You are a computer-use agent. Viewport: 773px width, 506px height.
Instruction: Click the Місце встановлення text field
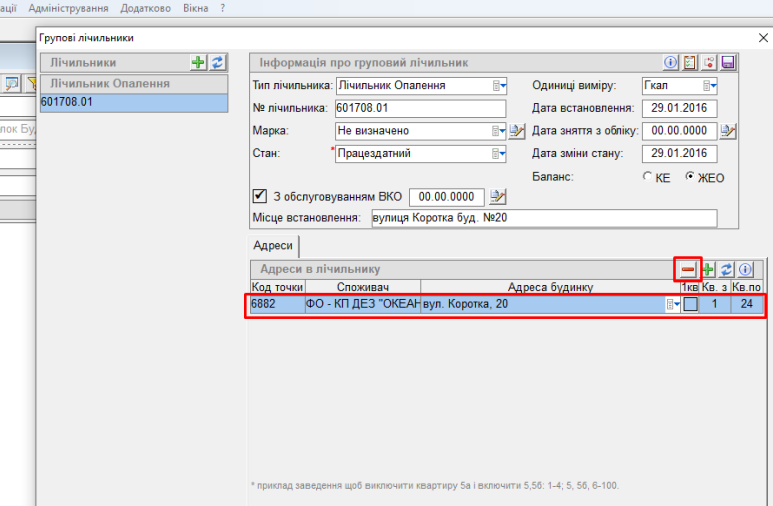543,219
